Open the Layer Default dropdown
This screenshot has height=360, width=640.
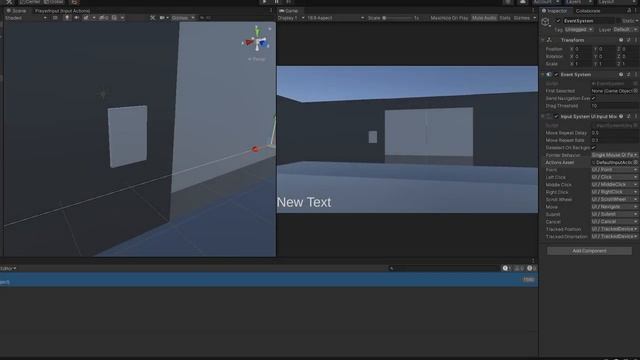point(625,30)
